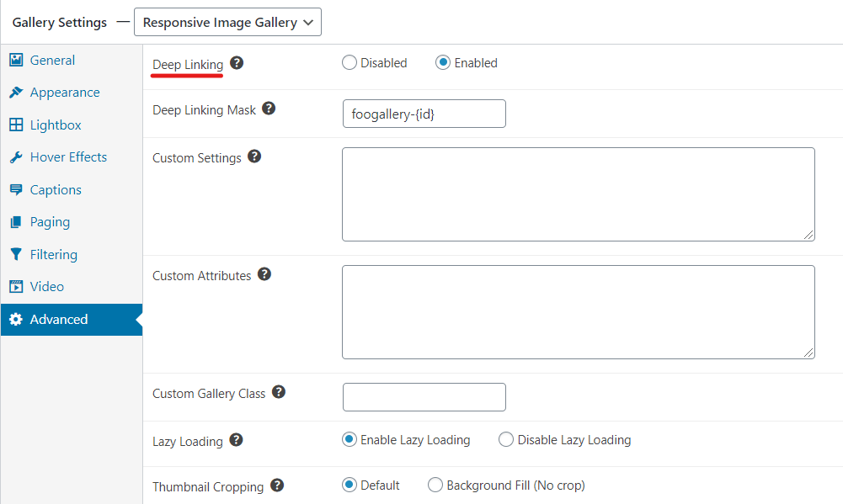Open help tooltip for Deep Linking
Image resolution: width=843 pixels, height=504 pixels.
coord(237,63)
